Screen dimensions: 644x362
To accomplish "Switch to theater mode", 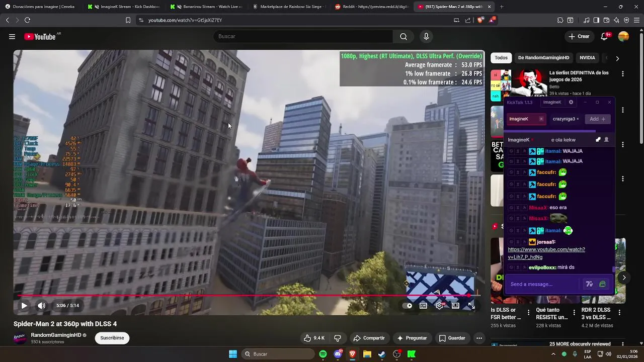I will click(455, 305).
